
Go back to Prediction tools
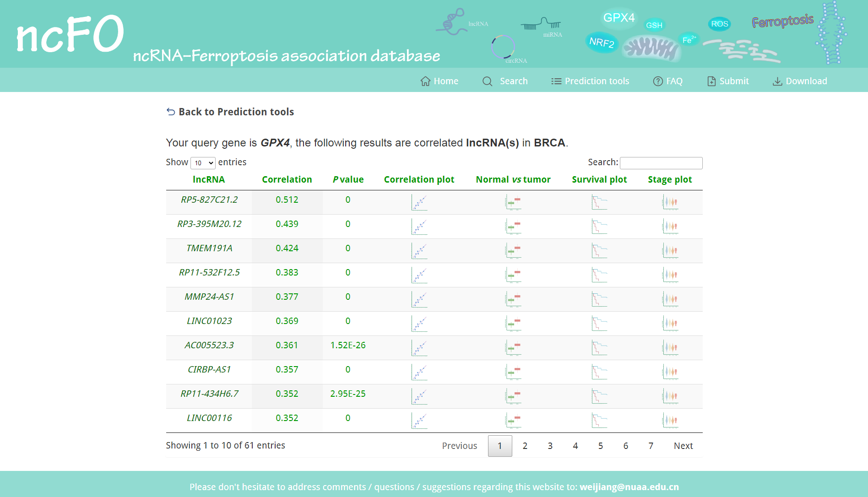[x=230, y=112]
